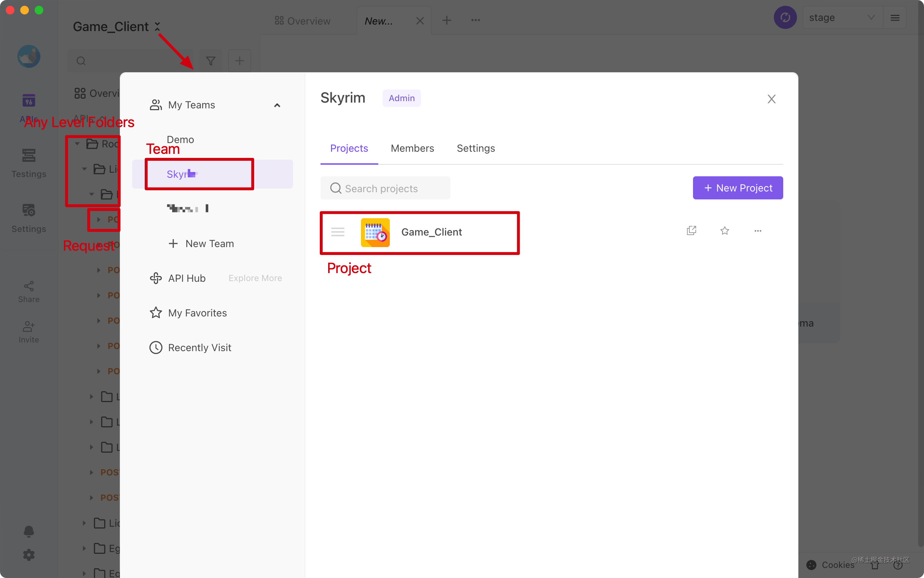924x578 pixels.
Task: Click the Admin role badge
Action: [x=401, y=98]
